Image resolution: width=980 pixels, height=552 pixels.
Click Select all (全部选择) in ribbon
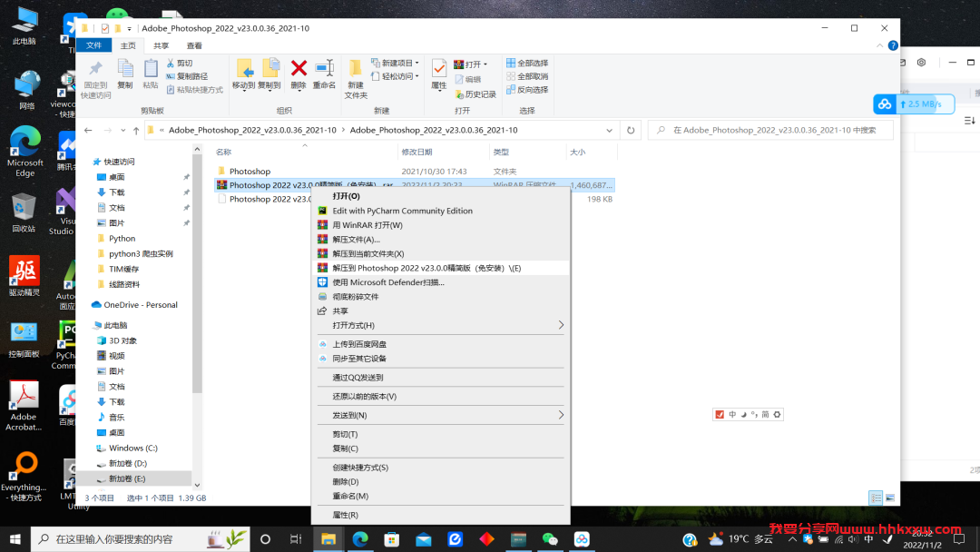(527, 64)
